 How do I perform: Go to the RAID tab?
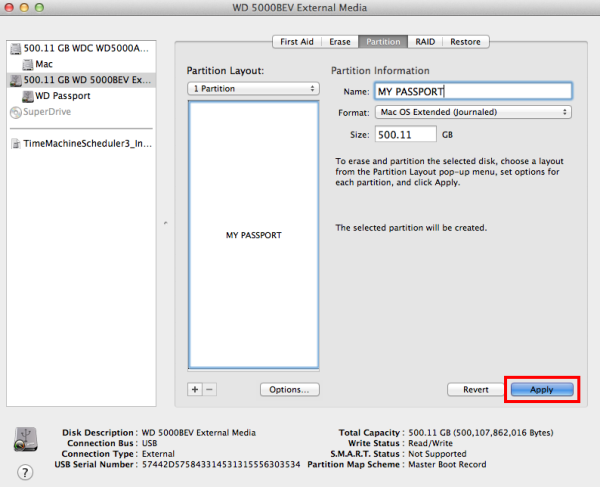[425, 42]
